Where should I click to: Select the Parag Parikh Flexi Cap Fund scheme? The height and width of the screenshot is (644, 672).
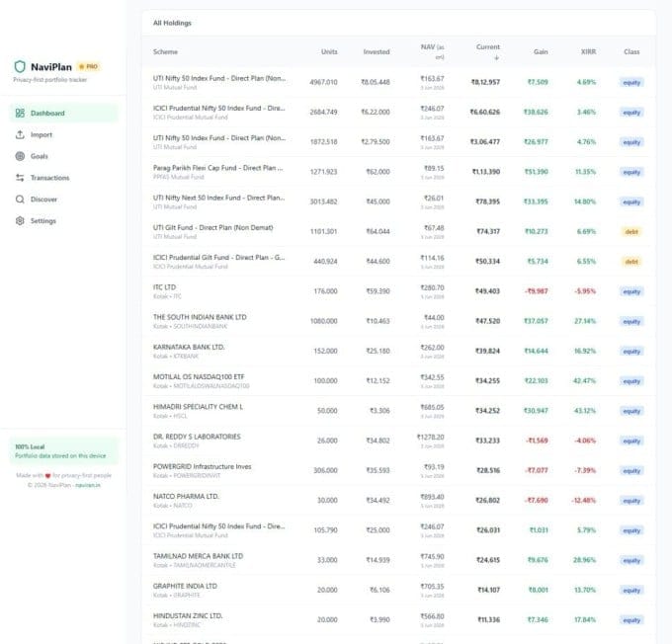click(x=217, y=168)
